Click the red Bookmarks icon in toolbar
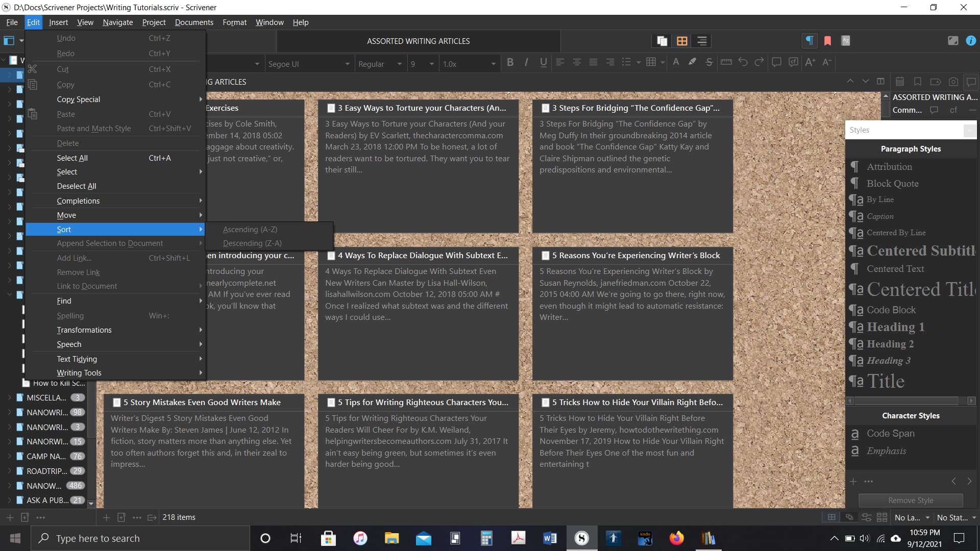This screenshot has height=551, width=980. (827, 41)
